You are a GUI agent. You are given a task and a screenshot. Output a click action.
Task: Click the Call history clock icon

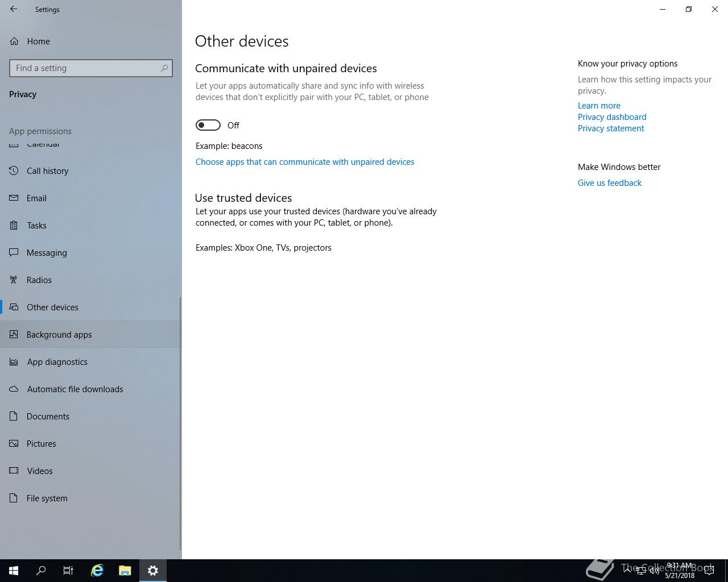(14, 171)
